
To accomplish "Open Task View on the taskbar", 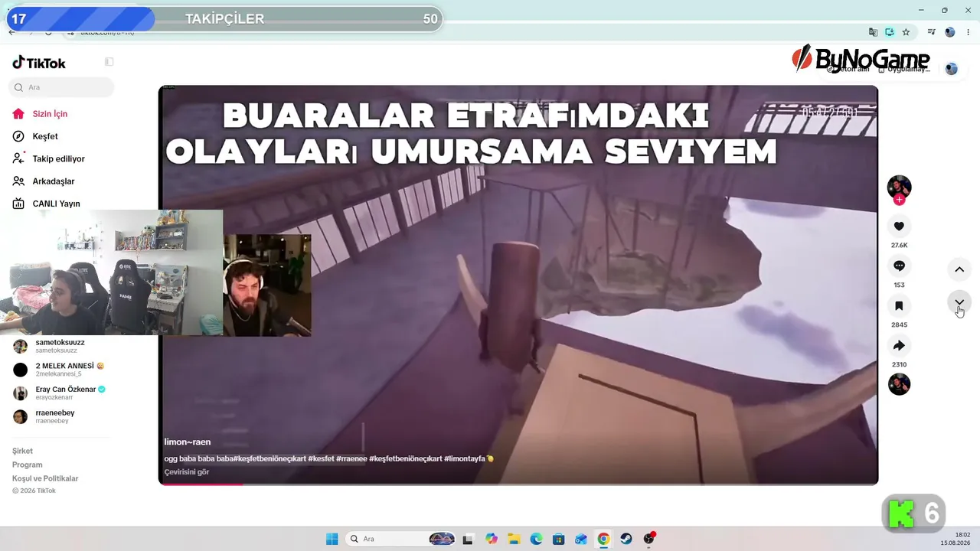I will point(469,539).
